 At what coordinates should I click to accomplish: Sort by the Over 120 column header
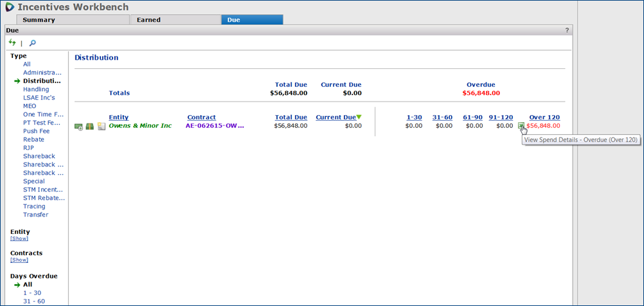(544, 117)
